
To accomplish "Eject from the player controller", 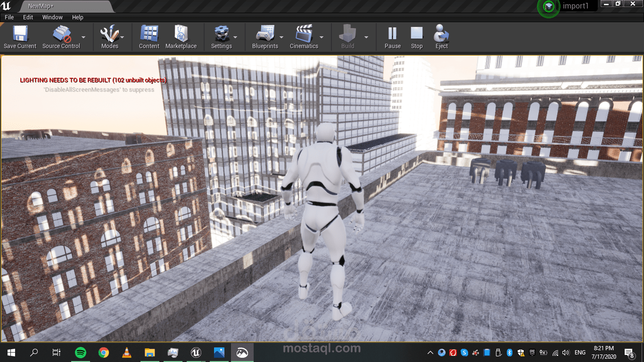I will pyautogui.click(x=442, y=37).
